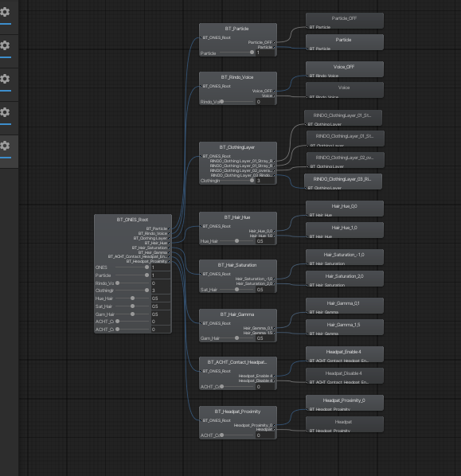The image size is (461, 476).
Task: Edit the Particle value field in BT_Particle node
Action: pyautogui.click(x=265, y=53)
